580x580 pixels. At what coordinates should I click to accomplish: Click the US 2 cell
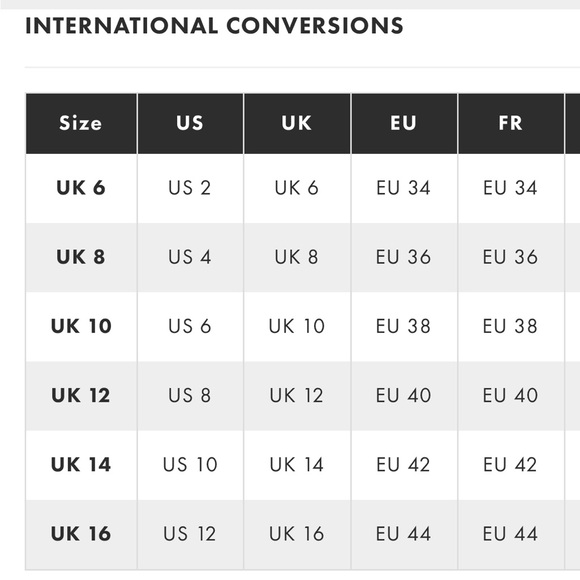(x=190, y=188)
